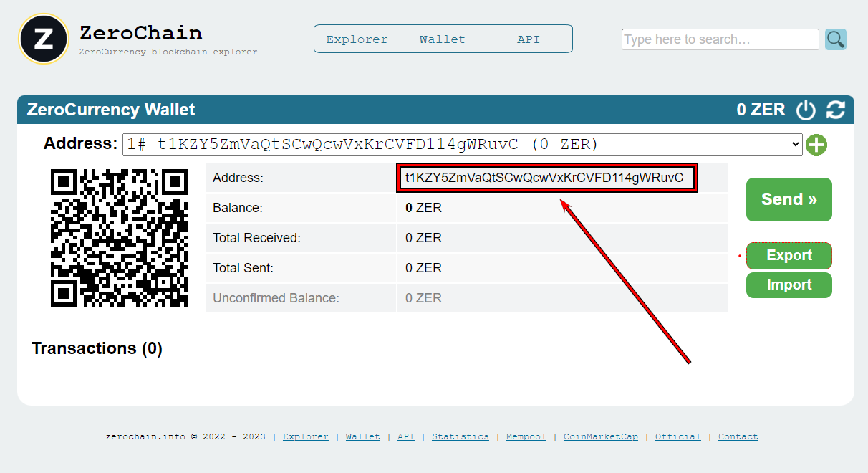The image size is (868, 473).
Task: Click the Total Received label
Action: (257, 238)
